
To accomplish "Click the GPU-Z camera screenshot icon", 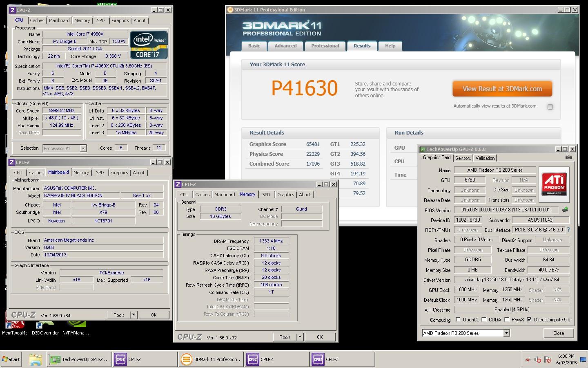I will pos(569,157).
